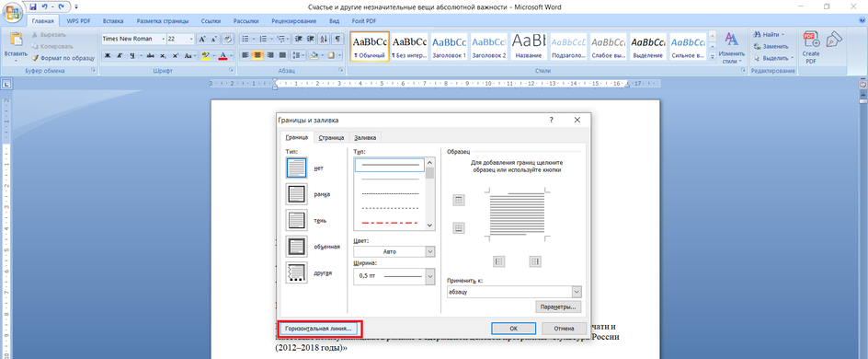
Task: Open the WPS PDF ribbon tab
Action: [x=78, y=21]
